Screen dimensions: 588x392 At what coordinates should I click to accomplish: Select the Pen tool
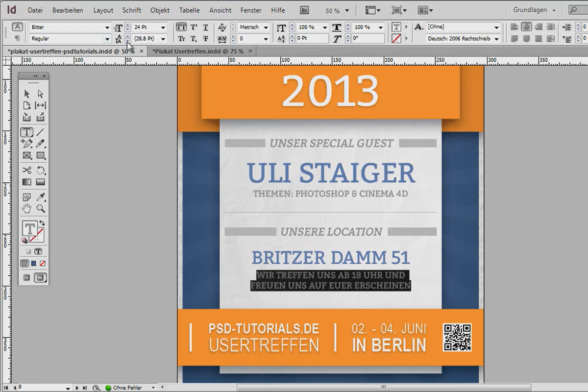coord(27,144)
